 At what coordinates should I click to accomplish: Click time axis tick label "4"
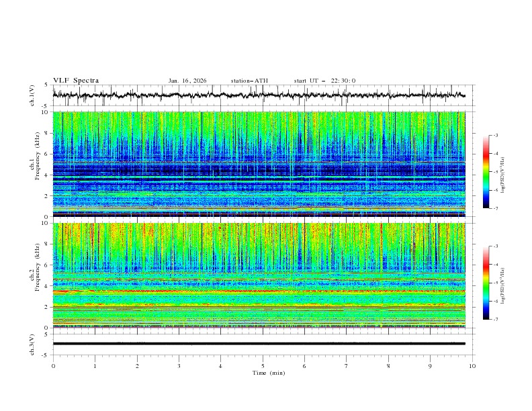[220, 366]
